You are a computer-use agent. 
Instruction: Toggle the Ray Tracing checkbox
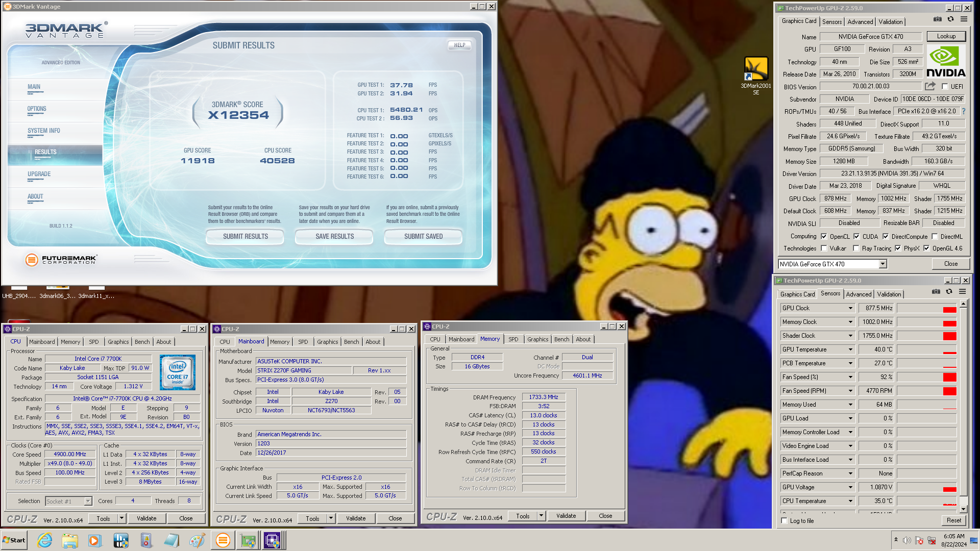tap(856, 248)
